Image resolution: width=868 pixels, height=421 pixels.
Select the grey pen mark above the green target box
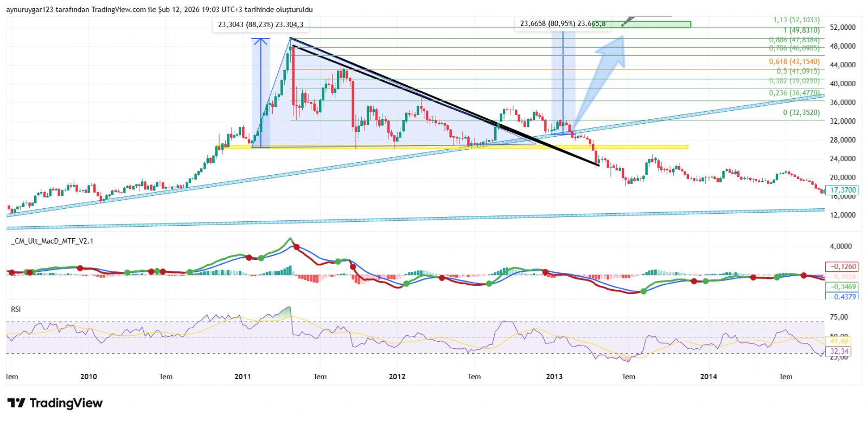[x=627, y=22]
